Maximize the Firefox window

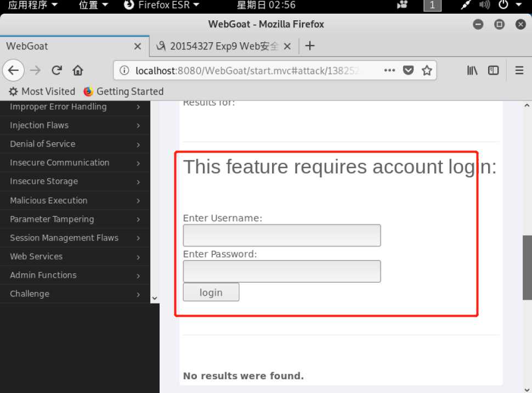point(499,24)
